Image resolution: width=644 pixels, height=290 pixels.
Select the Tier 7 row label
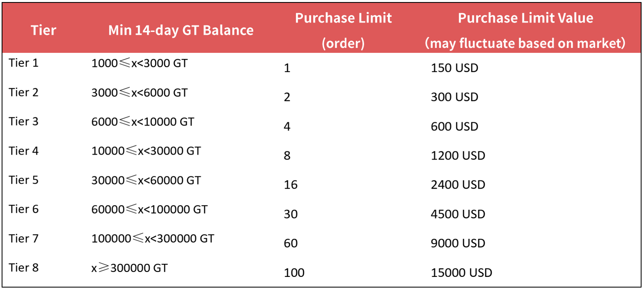tap(24, 238)
